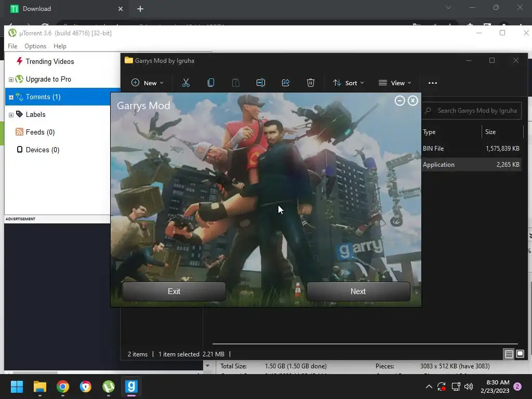The image size is (532, 399).
Task: Click the Devices phone icon in sidebar
Action: click(20, 150)
